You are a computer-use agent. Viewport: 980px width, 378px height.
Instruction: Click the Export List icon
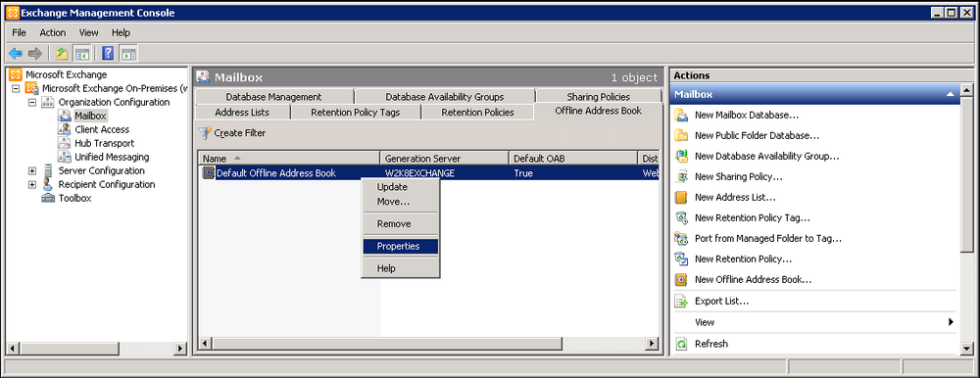(x=682, y=302)
